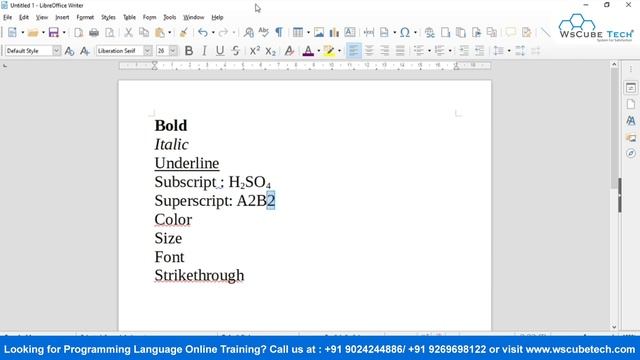This screenshot has height=360, width=640.
Task: Click the Insert Line icon
Action: (546, 33)
